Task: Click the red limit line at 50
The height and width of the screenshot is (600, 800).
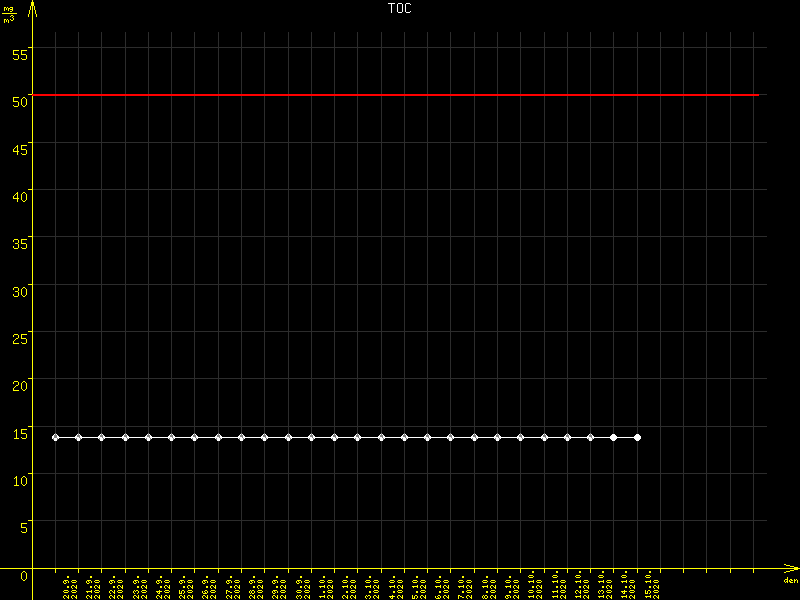Action: [x=400, y=95]
